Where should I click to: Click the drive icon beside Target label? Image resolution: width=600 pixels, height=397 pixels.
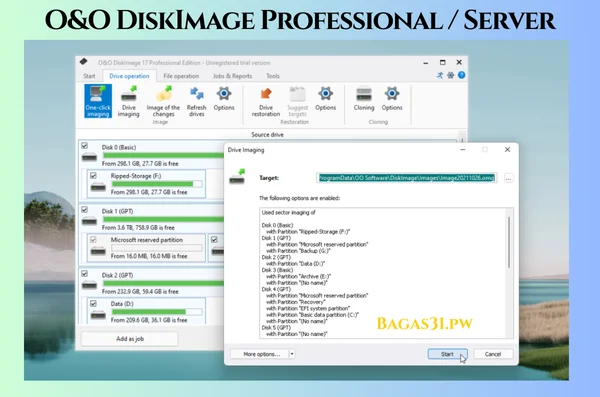pos(237,176)
